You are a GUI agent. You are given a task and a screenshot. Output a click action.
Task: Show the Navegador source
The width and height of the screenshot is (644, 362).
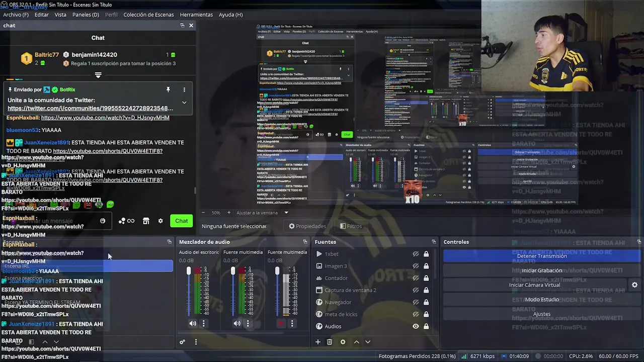click(x=416, y=302)
